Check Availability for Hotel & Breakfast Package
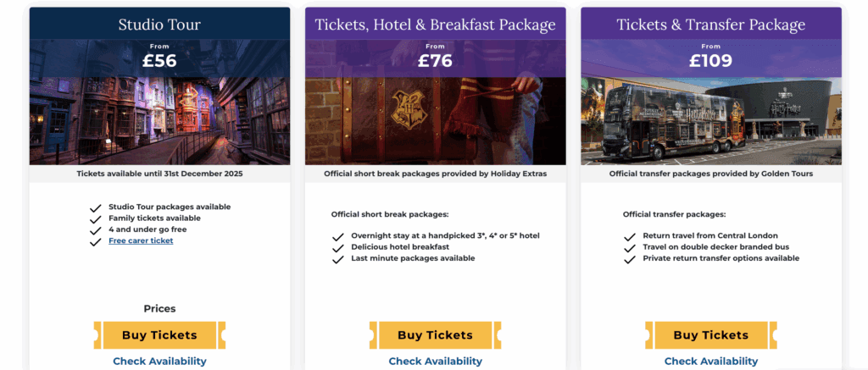Viewport: 868px width, 370px height. coord(435,362)
